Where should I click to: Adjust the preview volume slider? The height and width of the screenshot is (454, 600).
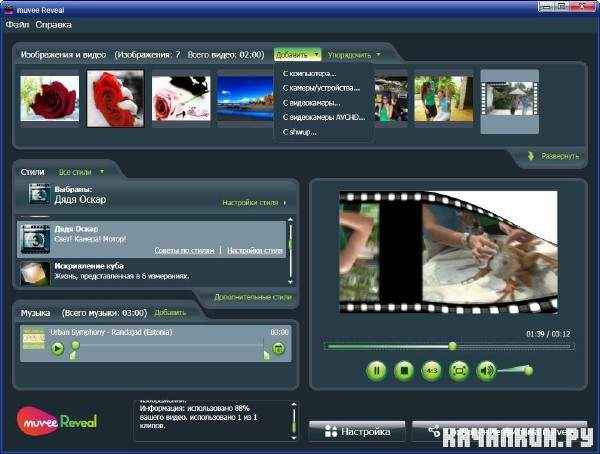pyautogui.click(x=515, y=370)
